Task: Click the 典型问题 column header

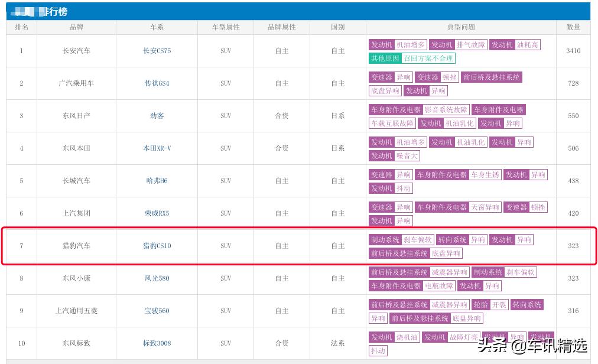Action: (461, 27)
